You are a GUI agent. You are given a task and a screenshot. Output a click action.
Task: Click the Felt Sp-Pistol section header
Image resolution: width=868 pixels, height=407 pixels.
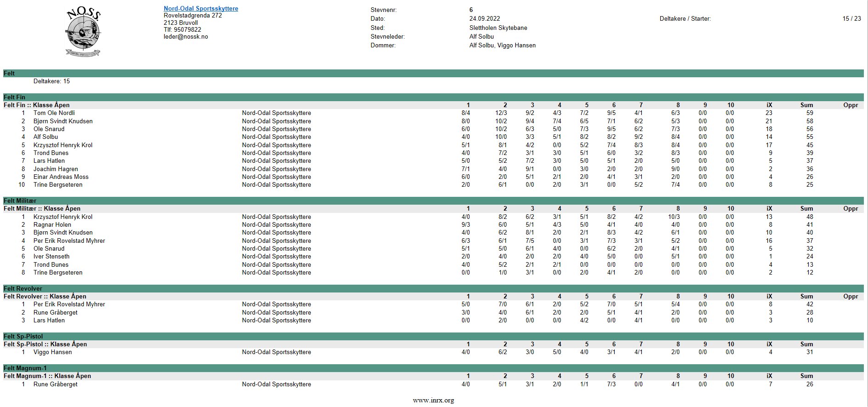pyautogui.click(x=434, y=337)
